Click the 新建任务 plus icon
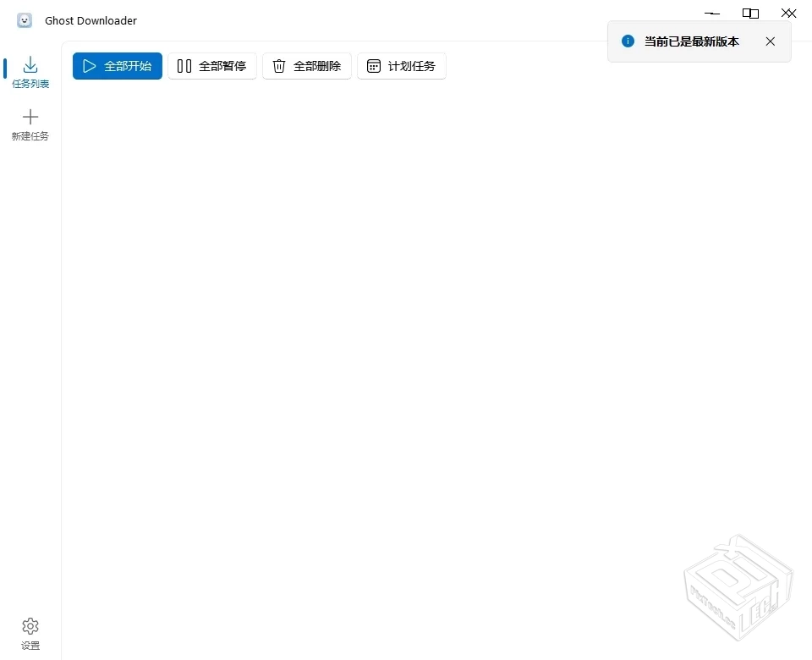This screenshot has width=812, height=660. [x=30, y=117]
